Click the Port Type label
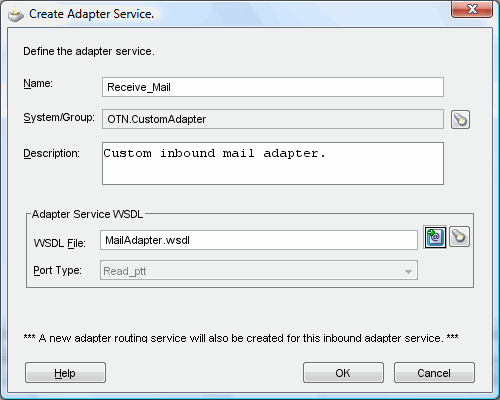The width and height of the screenshot is (500, 400). point(57,270)
